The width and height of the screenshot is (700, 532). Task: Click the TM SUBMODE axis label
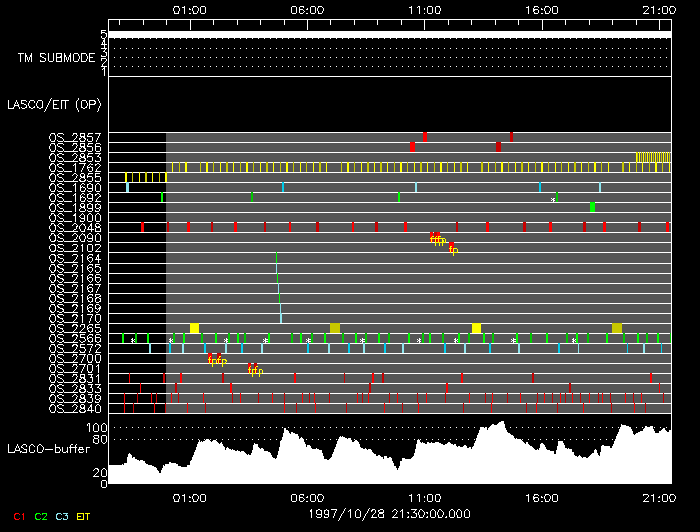click(x=55, y=57)
